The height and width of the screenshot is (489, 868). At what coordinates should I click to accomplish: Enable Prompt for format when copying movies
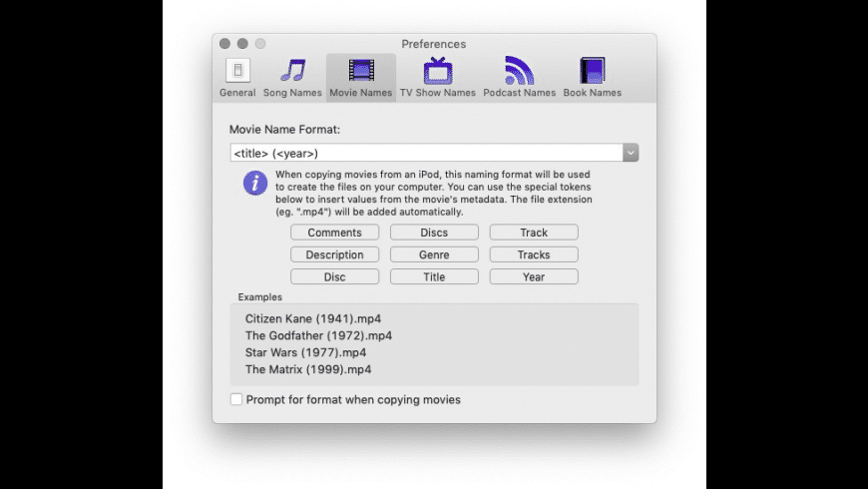coord(236,399)
